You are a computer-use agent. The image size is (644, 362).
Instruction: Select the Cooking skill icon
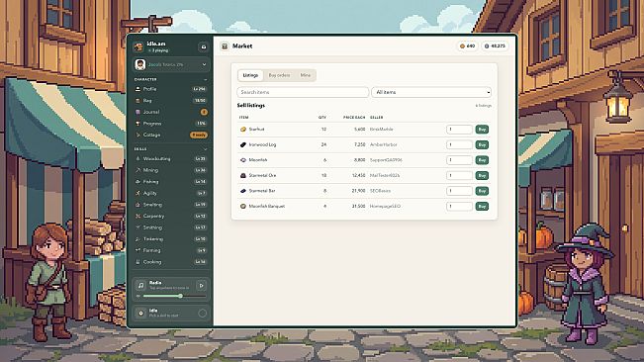tap(138, 261)
